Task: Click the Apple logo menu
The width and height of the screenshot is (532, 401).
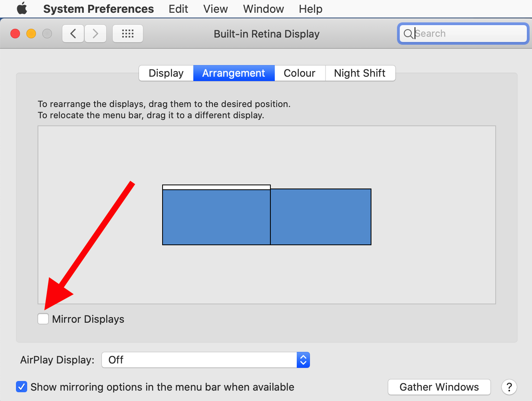Action: point(22,8)
